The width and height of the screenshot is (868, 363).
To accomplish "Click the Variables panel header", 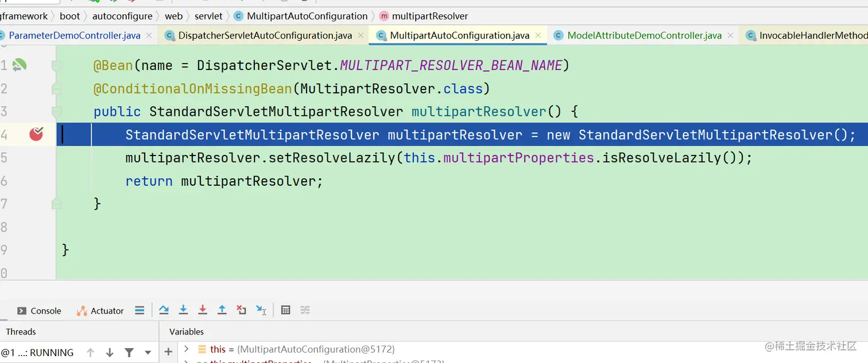I will pos(187,331).
